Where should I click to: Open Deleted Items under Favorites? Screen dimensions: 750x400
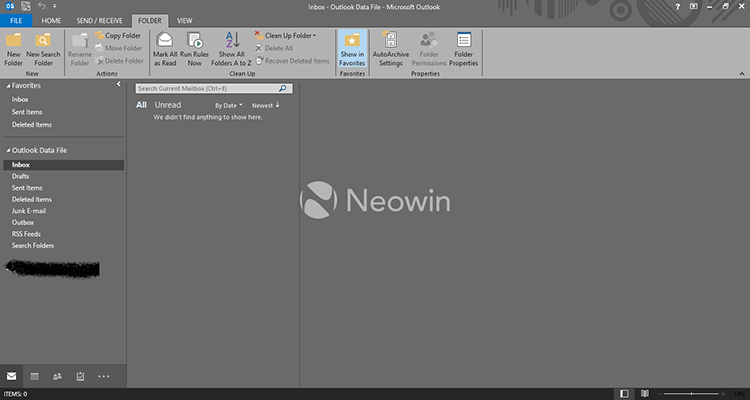tap(32, 124)
